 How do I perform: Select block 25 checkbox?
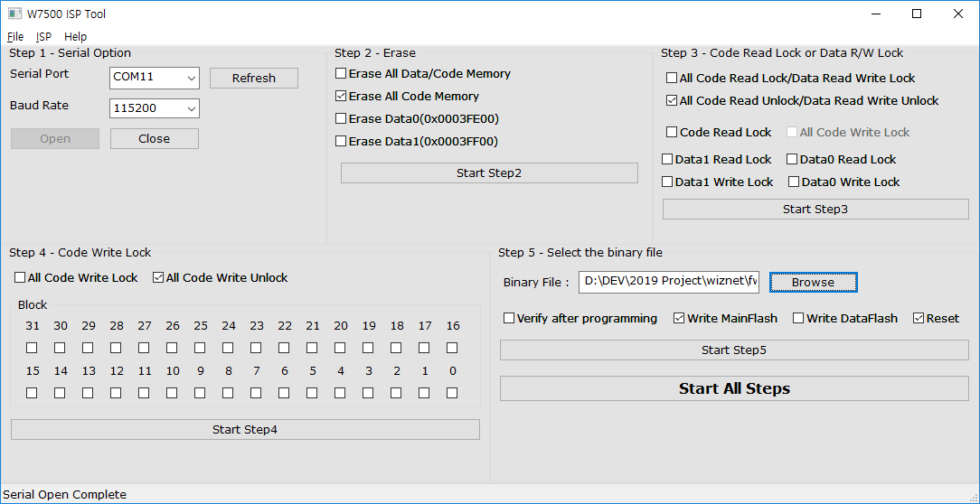200,348
